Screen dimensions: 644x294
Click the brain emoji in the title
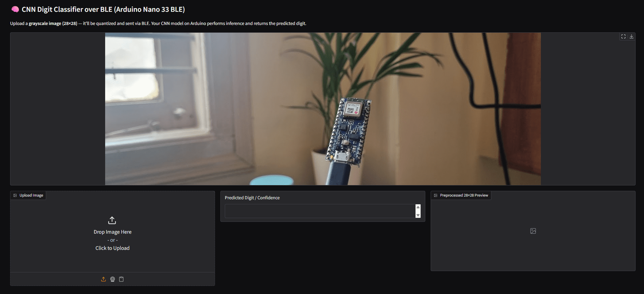point(15,9)
